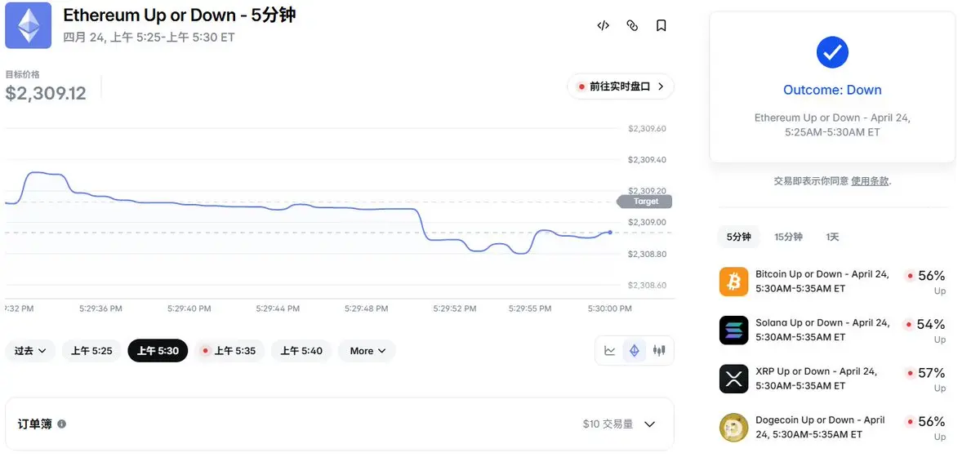Click the Dogecoin logo icon

733,428
